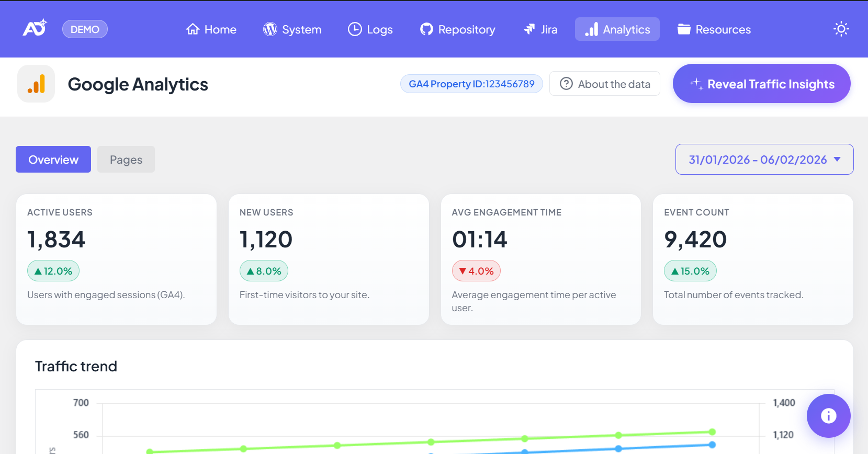Viewport: 868px width, 454px height.
Task: Switch to the Pages tab
Action: [x=126, y=160]
